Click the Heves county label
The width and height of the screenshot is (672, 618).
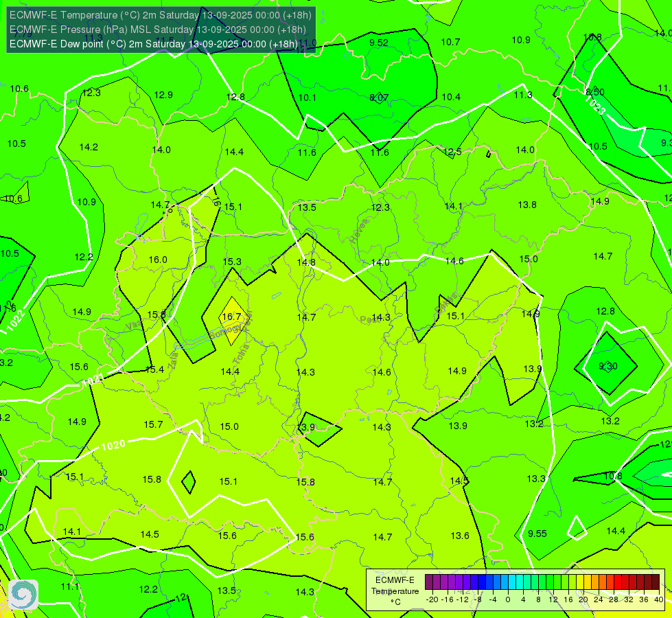tap(359, 231)
